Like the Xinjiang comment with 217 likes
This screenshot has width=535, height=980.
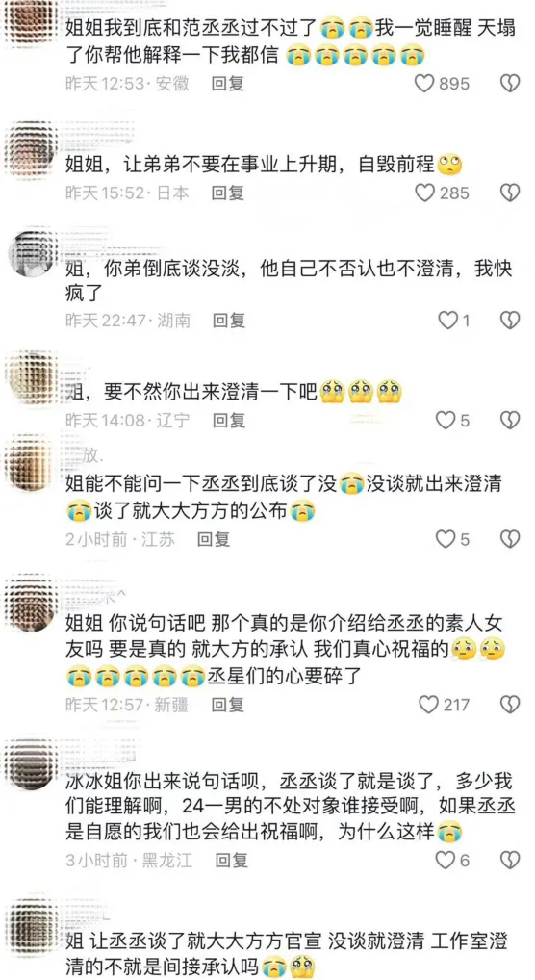tap(428, 705)
